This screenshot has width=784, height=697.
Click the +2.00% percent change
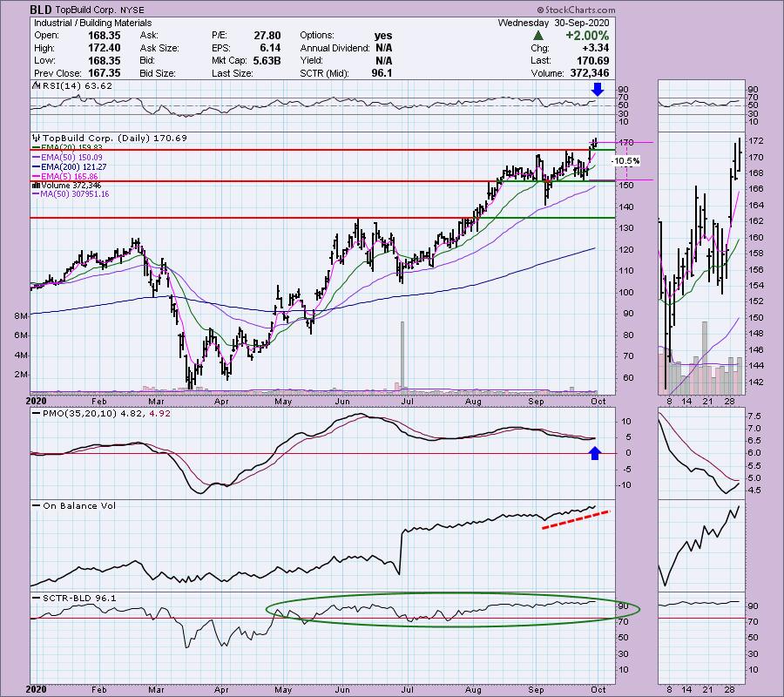(x=587, y=36)
